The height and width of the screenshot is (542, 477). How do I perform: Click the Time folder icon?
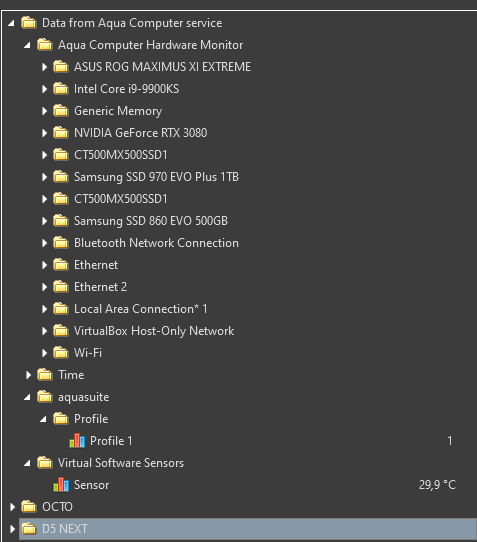(x=45, y=375)
